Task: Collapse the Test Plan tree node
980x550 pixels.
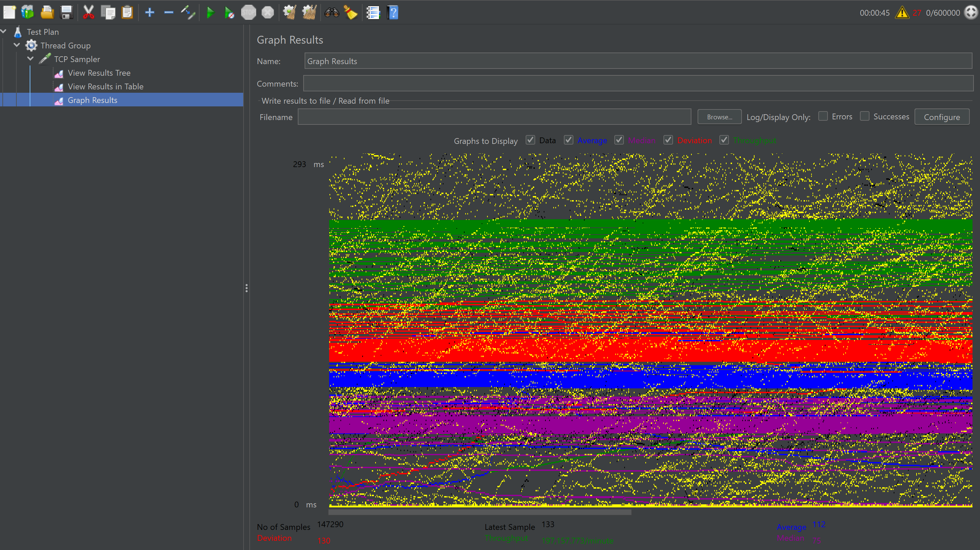Action: (x=4, y=32)
